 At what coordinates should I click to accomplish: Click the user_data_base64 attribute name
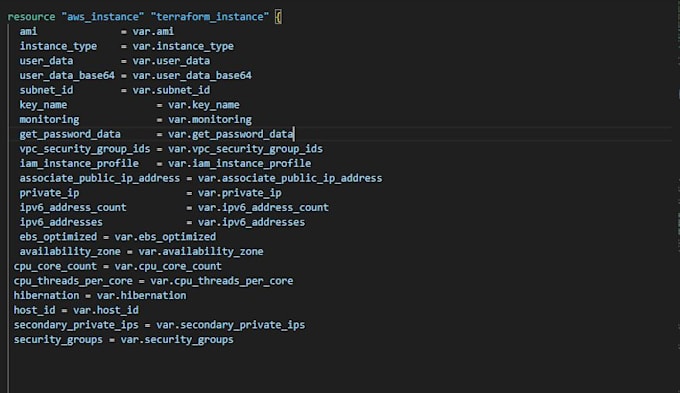click(x=67, y=75)
